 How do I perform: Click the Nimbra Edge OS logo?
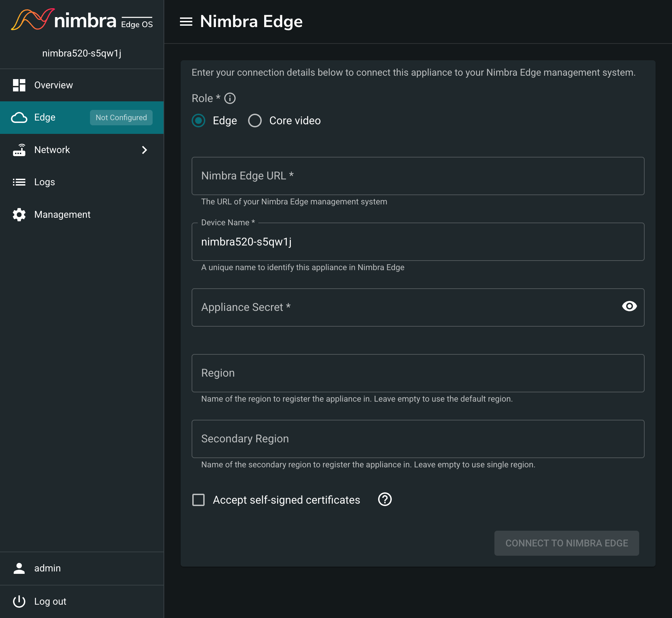point(82,20)
